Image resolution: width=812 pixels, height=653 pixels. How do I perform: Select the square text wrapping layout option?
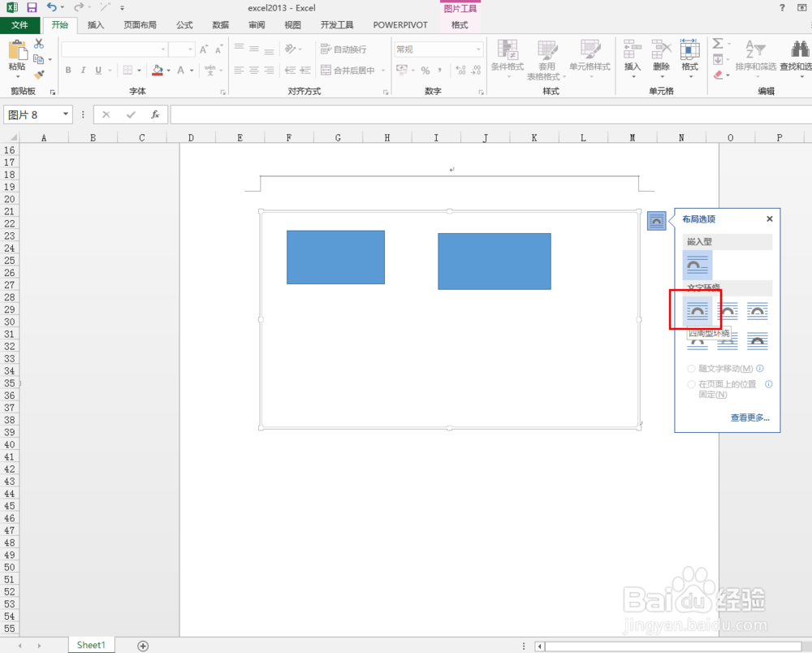click(697, 311)
